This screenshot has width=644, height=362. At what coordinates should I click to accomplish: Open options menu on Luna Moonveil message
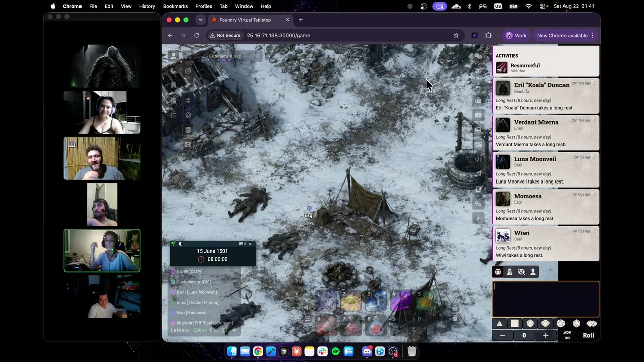point(595,157)
